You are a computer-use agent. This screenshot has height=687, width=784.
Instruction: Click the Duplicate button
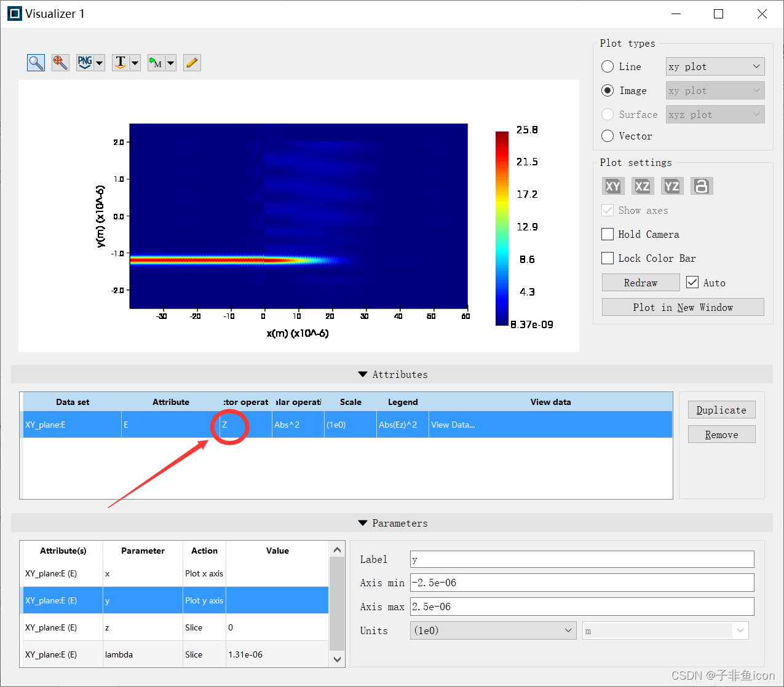(x=721, y=410)
